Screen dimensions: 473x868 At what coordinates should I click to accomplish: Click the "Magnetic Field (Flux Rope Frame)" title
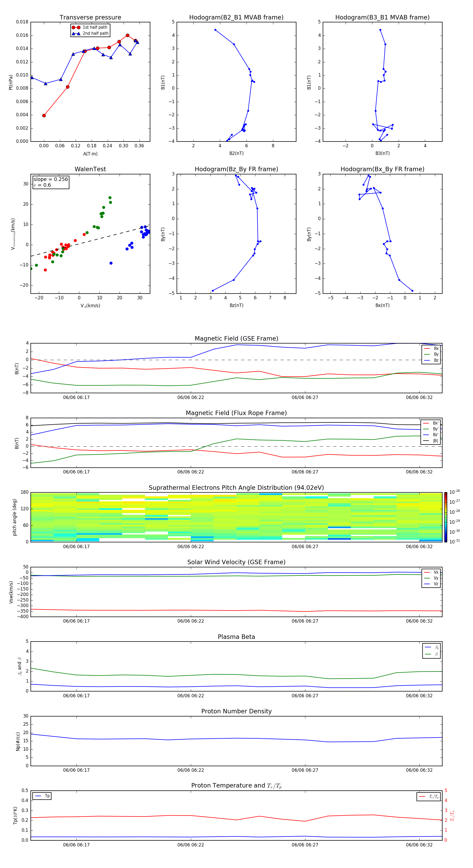pos(236,413)
